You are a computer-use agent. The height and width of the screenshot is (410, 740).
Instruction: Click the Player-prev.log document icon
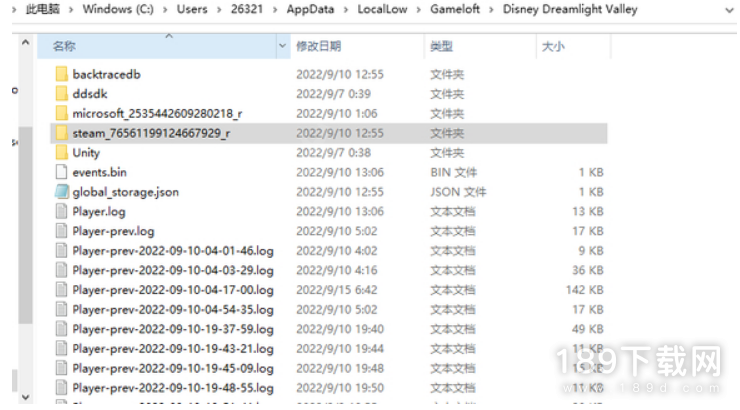pyautogui.click(x=61, y=231)
